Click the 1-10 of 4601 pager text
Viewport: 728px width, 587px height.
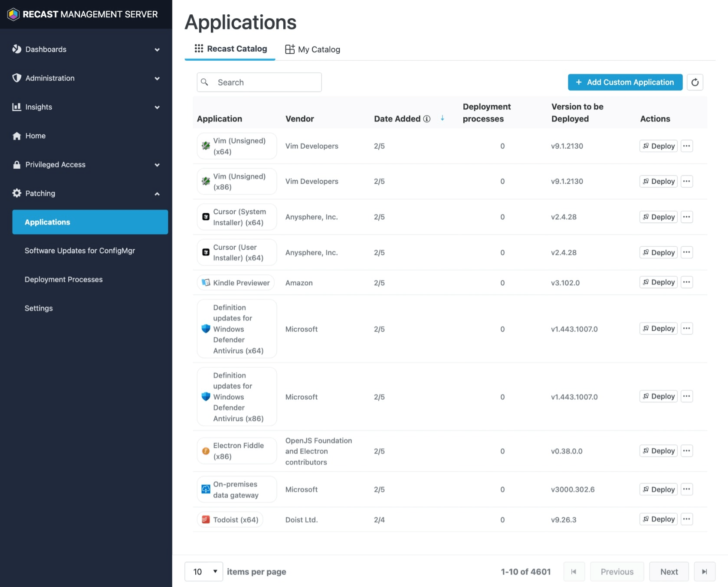(526, 571)
